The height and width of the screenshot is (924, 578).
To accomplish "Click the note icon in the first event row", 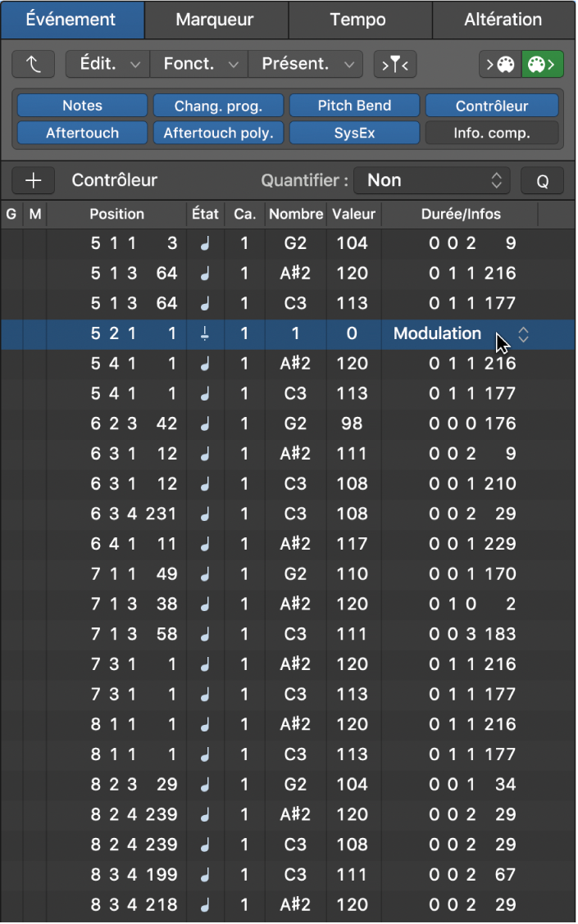I will [x=205, y=243].
